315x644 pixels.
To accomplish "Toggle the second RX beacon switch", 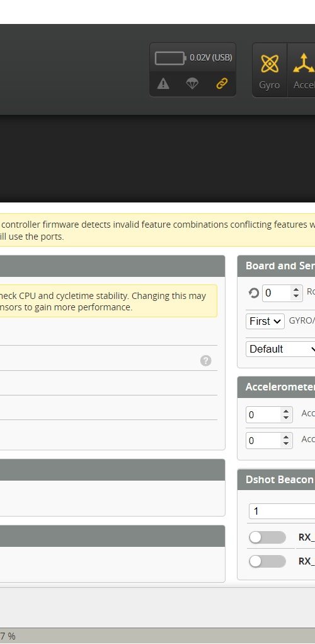I will [x=267, y=561].
